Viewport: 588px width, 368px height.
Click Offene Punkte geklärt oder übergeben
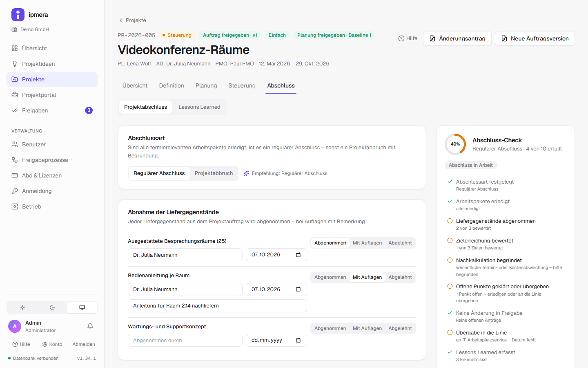pyautogui.click(x=506, y=293)
